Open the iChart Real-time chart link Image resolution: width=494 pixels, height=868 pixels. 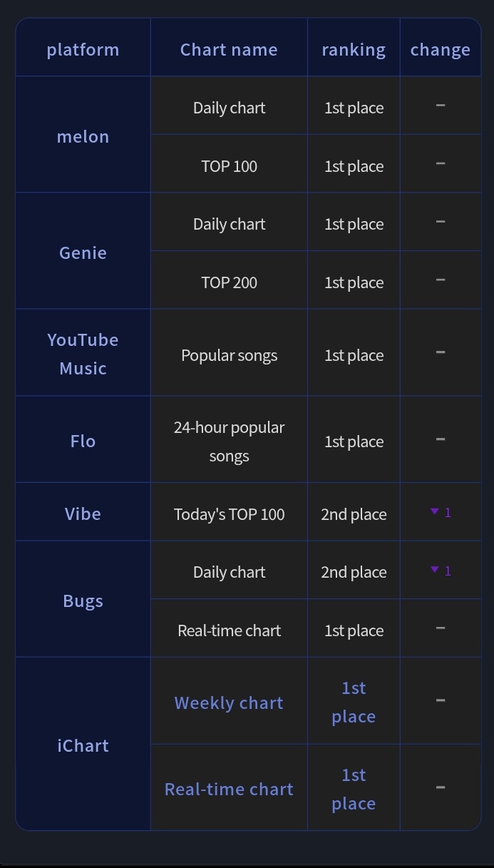[x=229, y=789]
